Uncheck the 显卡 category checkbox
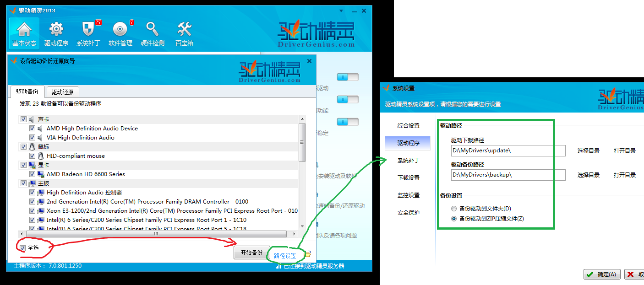 (x=23, y=165)
